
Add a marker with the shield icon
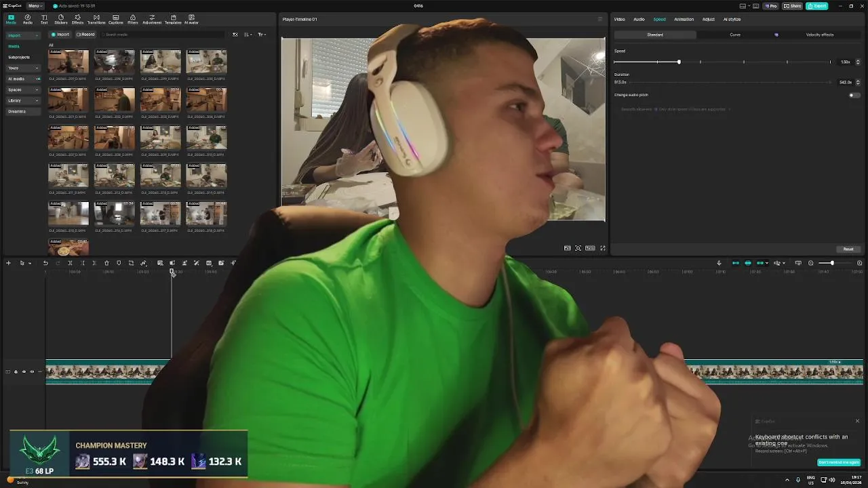[119, 263]
